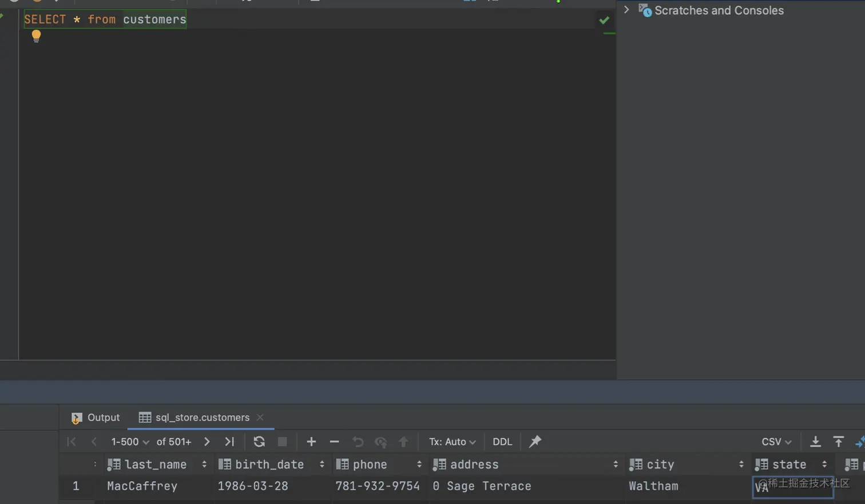
Task: Open the 1-500 page size dropdown
Action: pos(130,442)
